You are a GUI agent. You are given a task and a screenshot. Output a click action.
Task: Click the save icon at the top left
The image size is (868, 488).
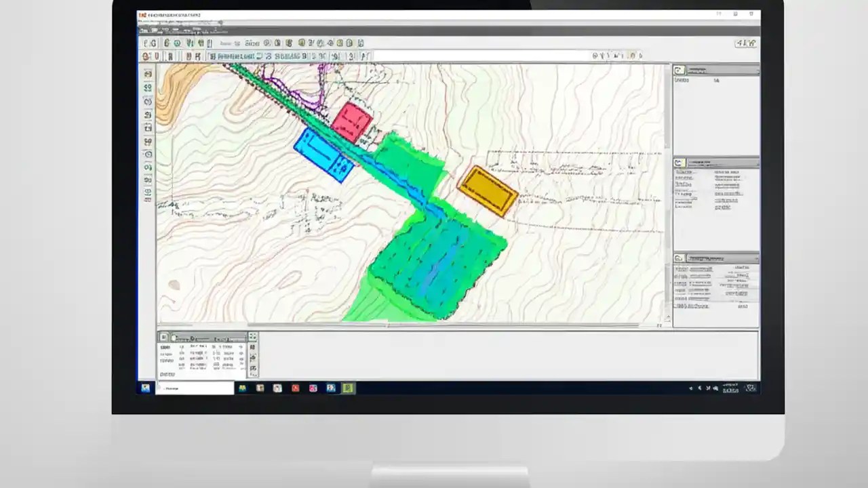(x=146, y=43)
